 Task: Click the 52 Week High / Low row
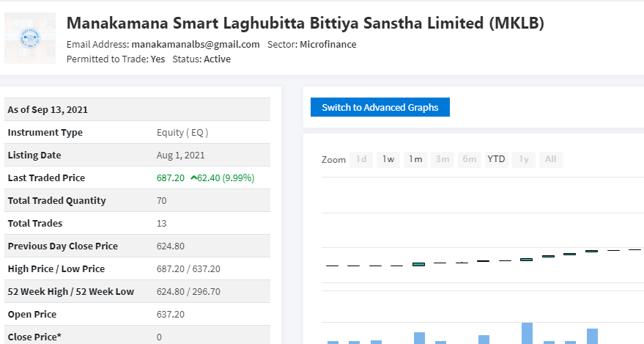click(137, 291)
